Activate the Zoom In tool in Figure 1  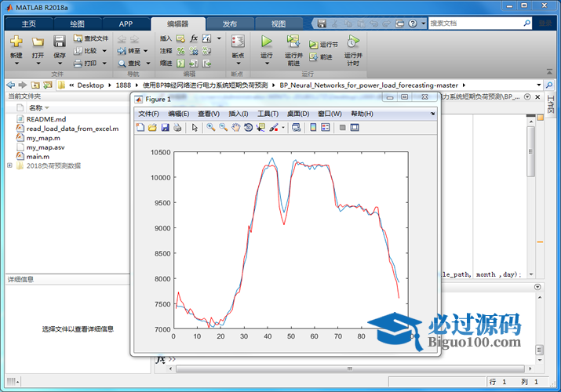pos(211,128)
